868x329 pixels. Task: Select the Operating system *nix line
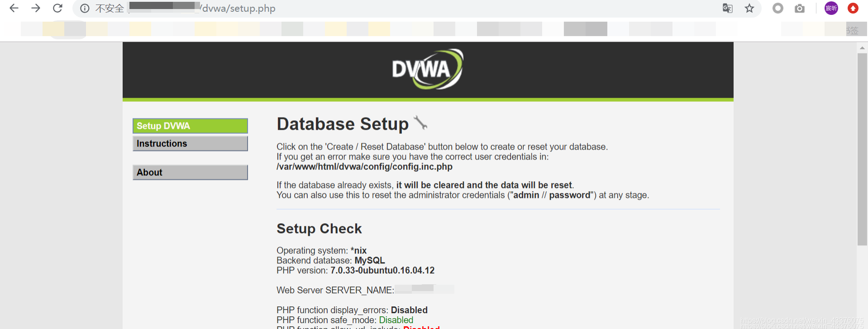pos(322,250)
